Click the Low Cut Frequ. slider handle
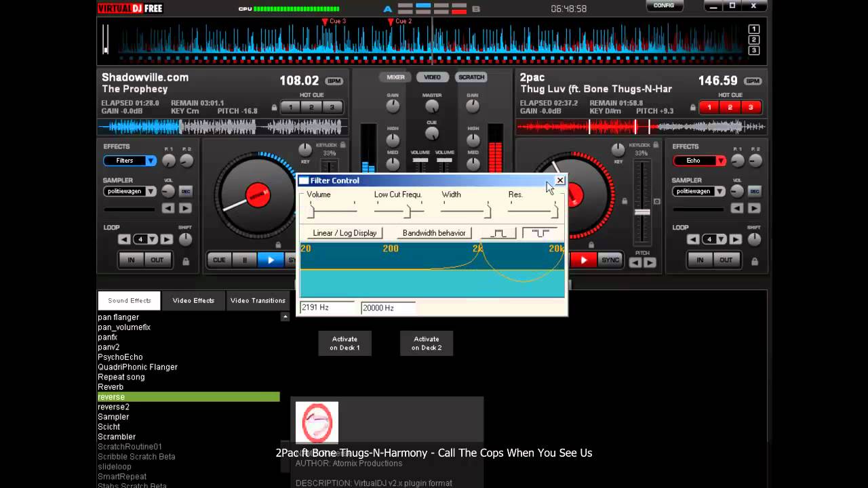The image size is (868, 488). pyautogui.click(x=408, y=211)
